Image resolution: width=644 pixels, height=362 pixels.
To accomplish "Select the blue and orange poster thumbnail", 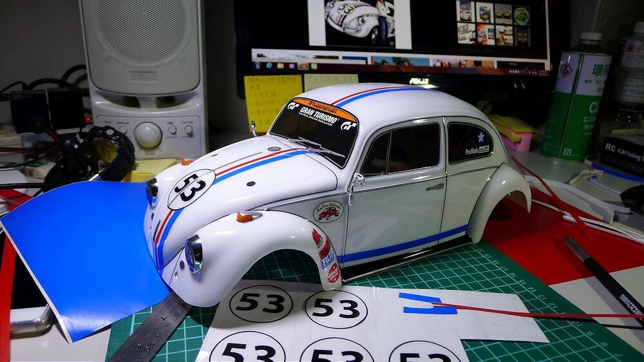I will pyautogui.click(x=485, y=13).
